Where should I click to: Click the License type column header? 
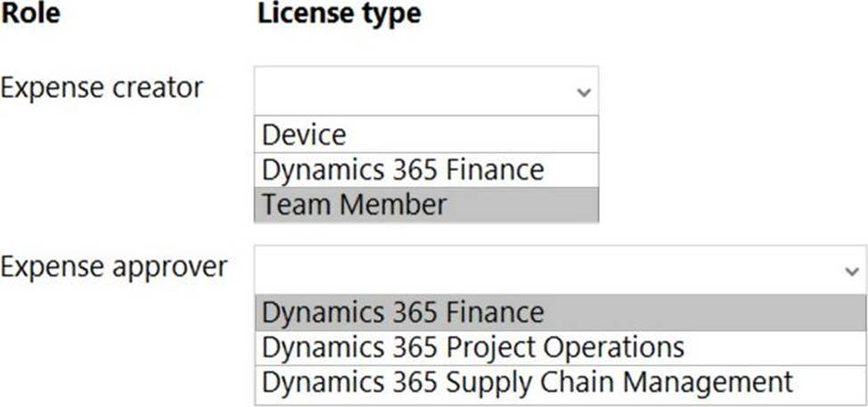point(339,13)
